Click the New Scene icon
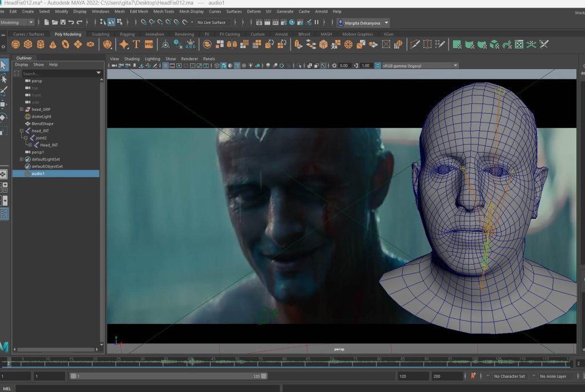Viewport: 585px width, 392px height. [46, 22]
